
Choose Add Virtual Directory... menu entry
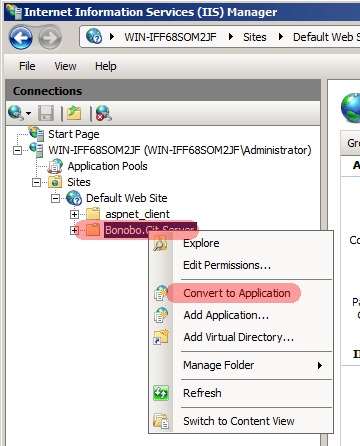pos(241,337)
